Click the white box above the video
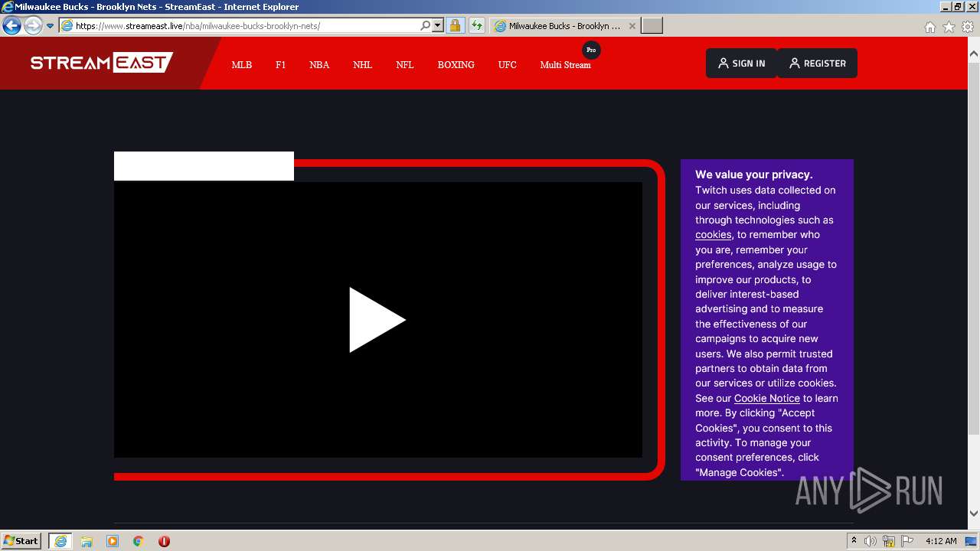Image resolution: width=980 pixels, height=551 pixels. click(204, 166)
